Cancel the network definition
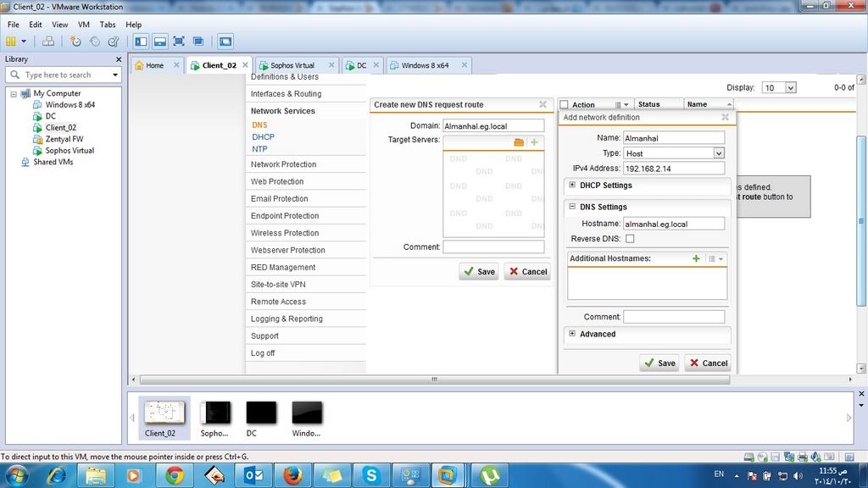The image size is (868, 488). click(708, 363)
